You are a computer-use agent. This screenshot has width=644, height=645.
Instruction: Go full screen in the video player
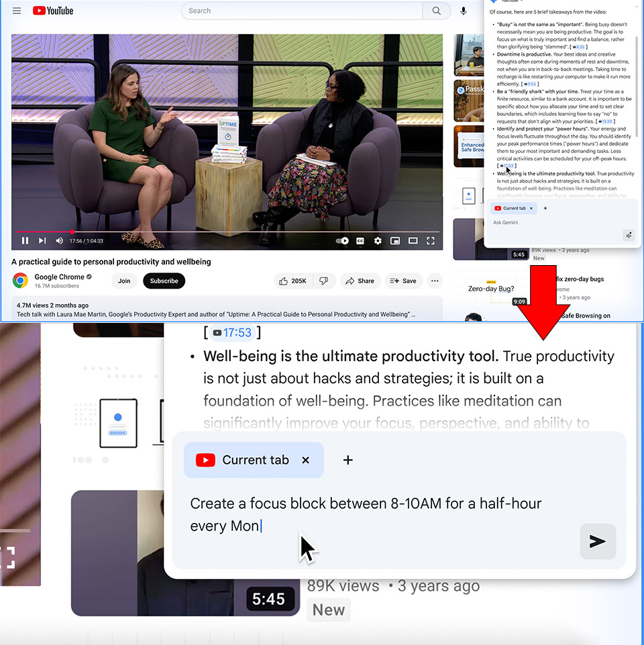point(431,241)
